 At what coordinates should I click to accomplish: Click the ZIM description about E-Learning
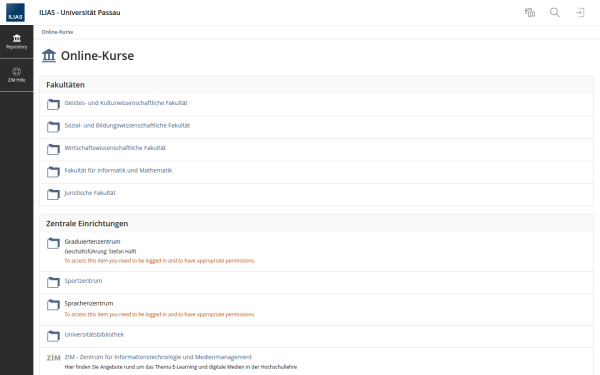pyautogui.click(x=181, y=367)
